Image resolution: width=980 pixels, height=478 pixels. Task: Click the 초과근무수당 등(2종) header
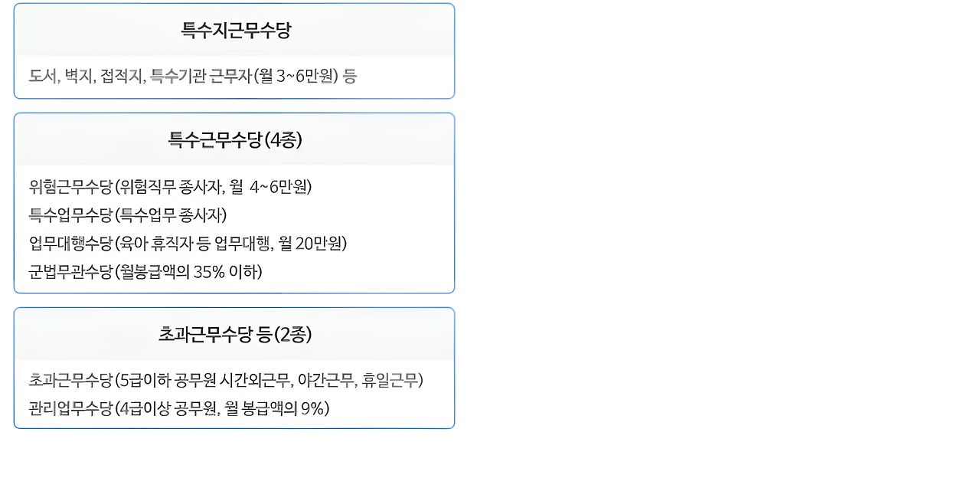(235, 335)
